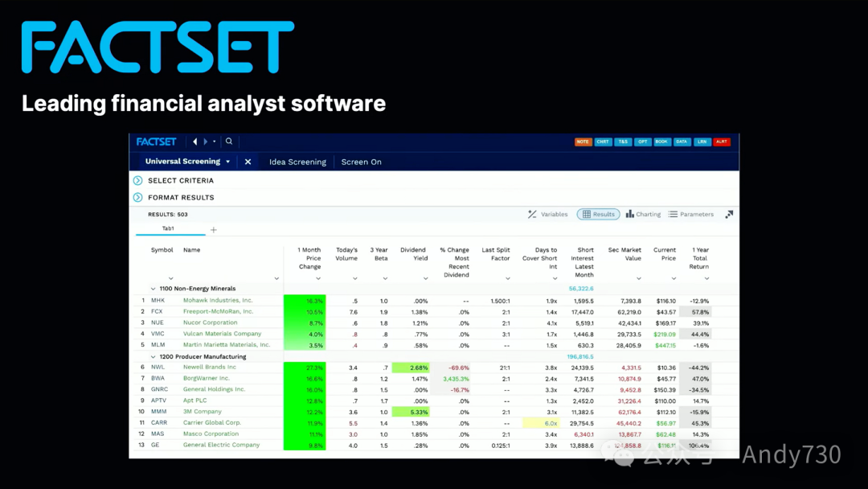Close the Universal Screening tab with X

(x=248, y=162)
